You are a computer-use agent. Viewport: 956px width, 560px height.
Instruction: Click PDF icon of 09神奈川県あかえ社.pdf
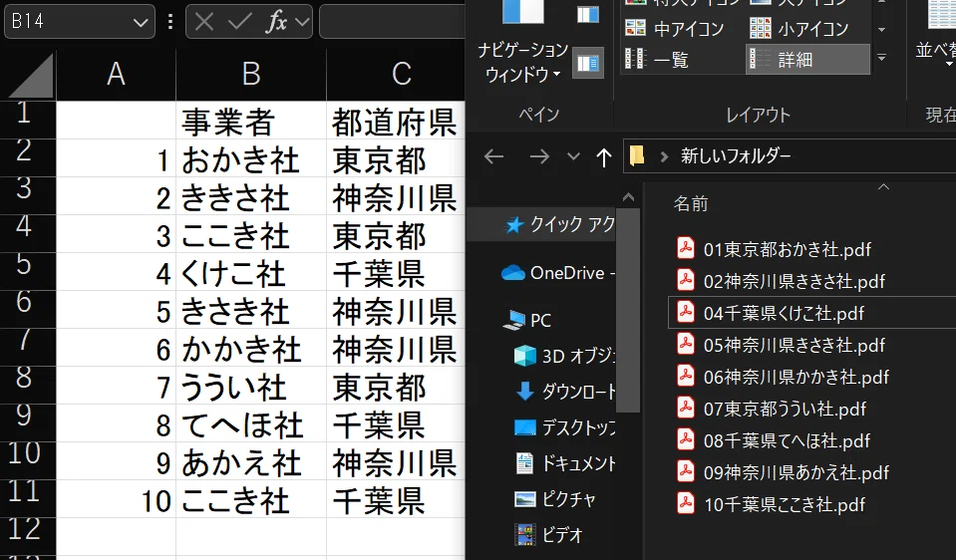686,471
